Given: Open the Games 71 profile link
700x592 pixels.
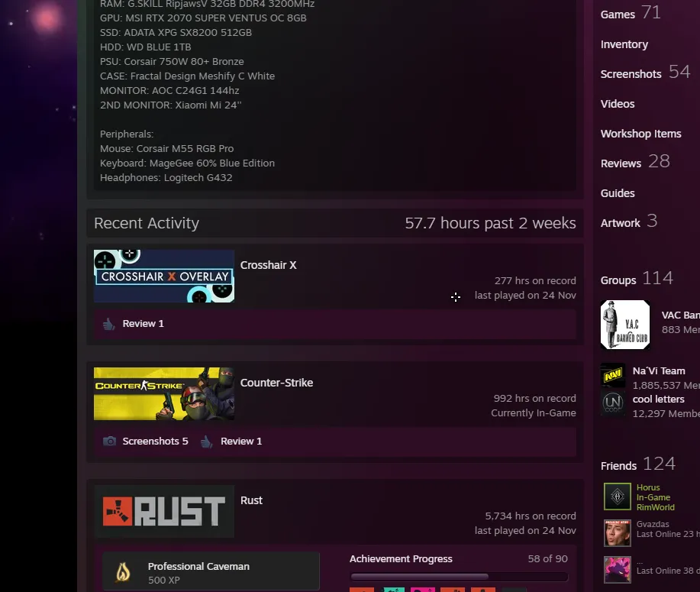Looking at the screenshot, I should pyautogui.click(x=631, y=13).
